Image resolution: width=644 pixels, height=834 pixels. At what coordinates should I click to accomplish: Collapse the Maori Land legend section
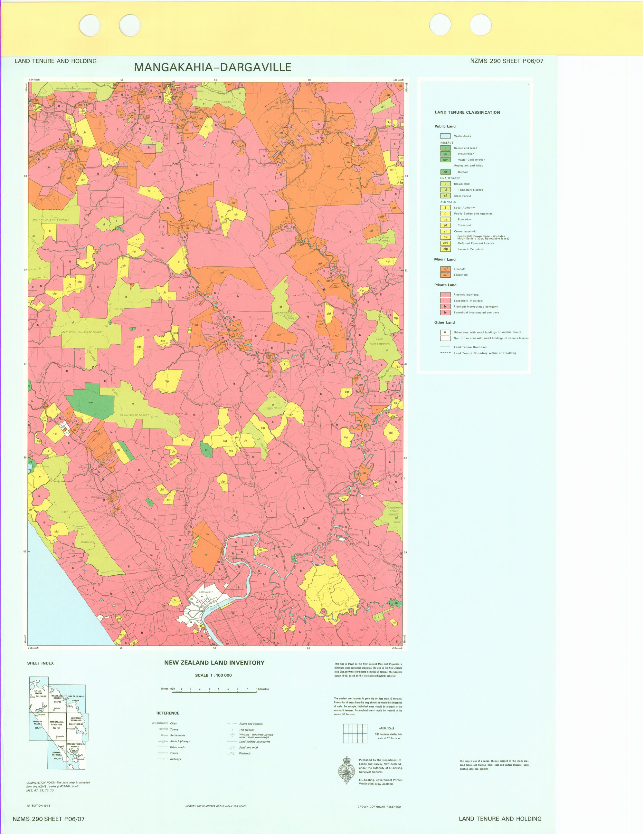coord(445,259)
